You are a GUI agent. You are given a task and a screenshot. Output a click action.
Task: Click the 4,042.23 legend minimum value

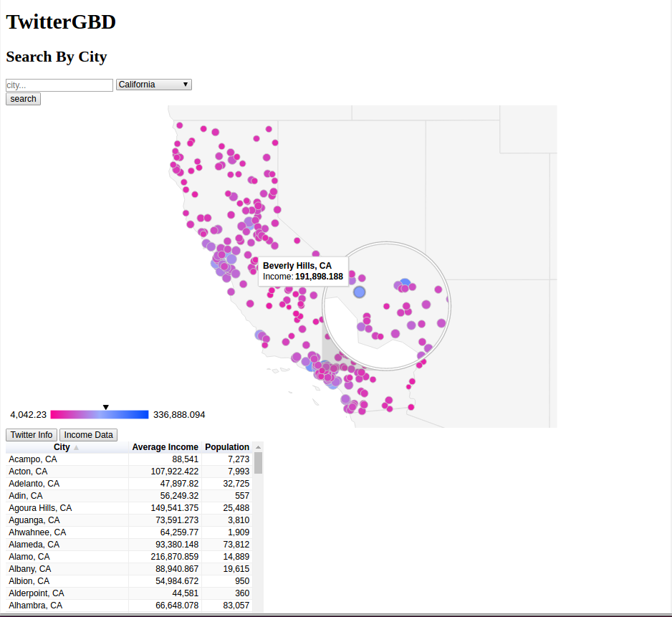[x=28, y=415]
